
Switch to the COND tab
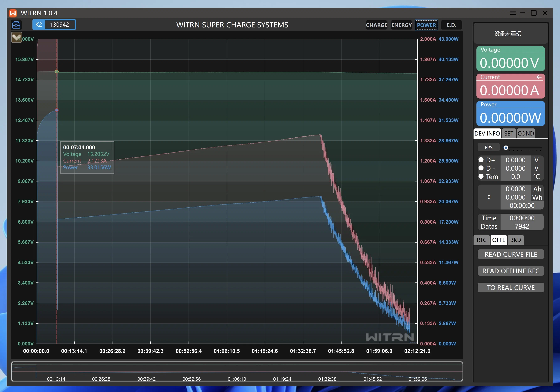pyautogui.click(x=526, y=133)
